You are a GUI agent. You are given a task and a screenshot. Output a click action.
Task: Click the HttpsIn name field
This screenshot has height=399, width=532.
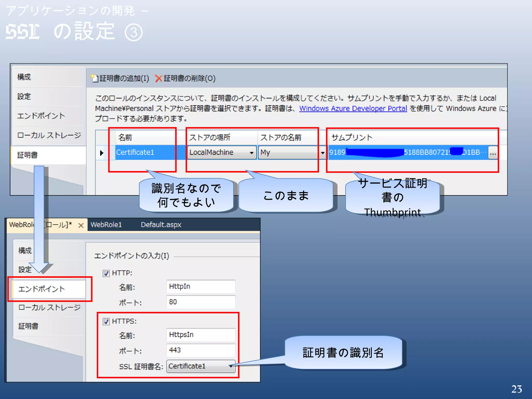click(x=201, y=335)
